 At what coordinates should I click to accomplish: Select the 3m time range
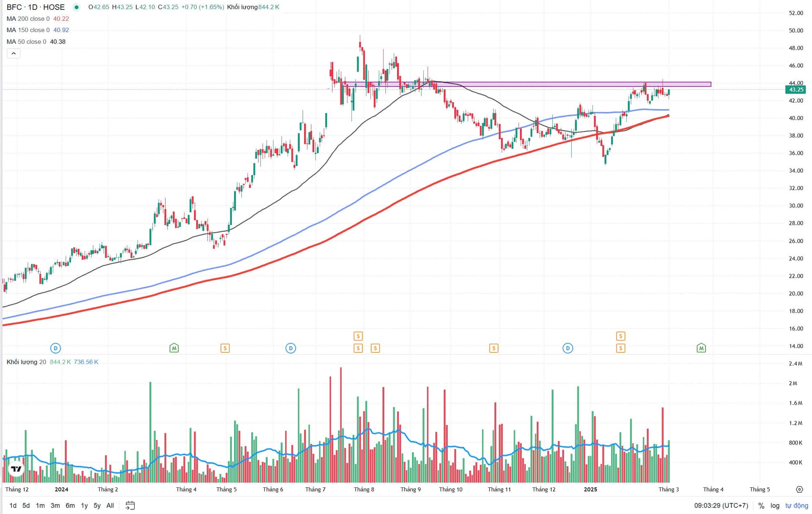[x=55, y=506]
